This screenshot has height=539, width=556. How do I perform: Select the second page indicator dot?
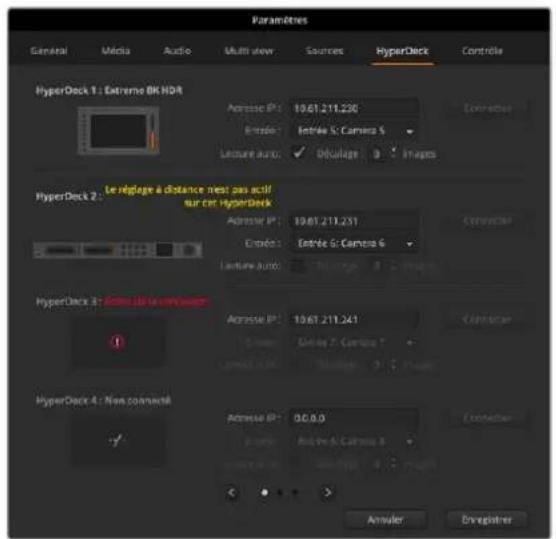coord(280,493)
